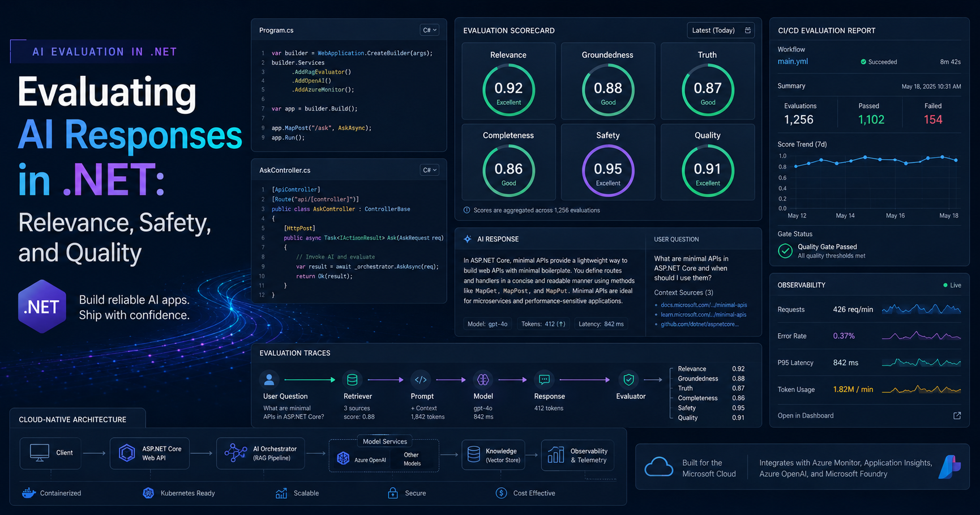Click the Open in Dashboard link

point(806,415)
